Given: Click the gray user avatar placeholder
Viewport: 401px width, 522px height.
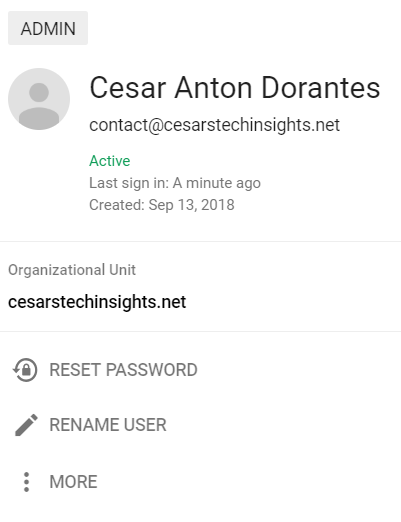Looking at the screenshot, I should point(39,99).
